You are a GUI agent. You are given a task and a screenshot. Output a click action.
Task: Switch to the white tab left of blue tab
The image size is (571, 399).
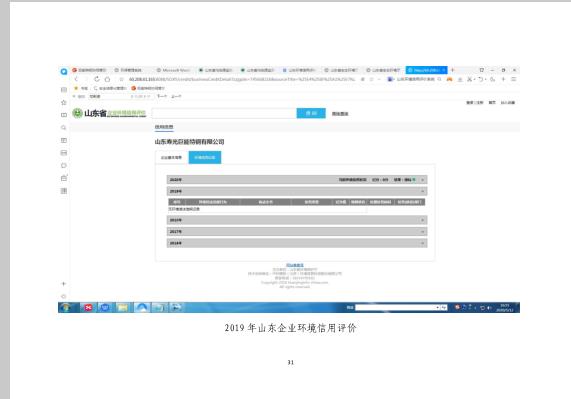pyautogui.click(x=172, y=157)
